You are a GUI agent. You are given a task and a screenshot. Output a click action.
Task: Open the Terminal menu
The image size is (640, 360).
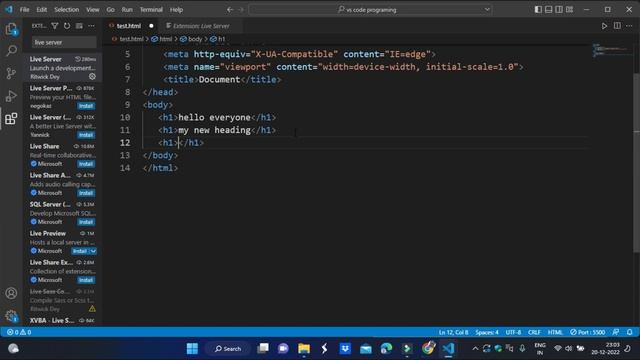point(151,9)
